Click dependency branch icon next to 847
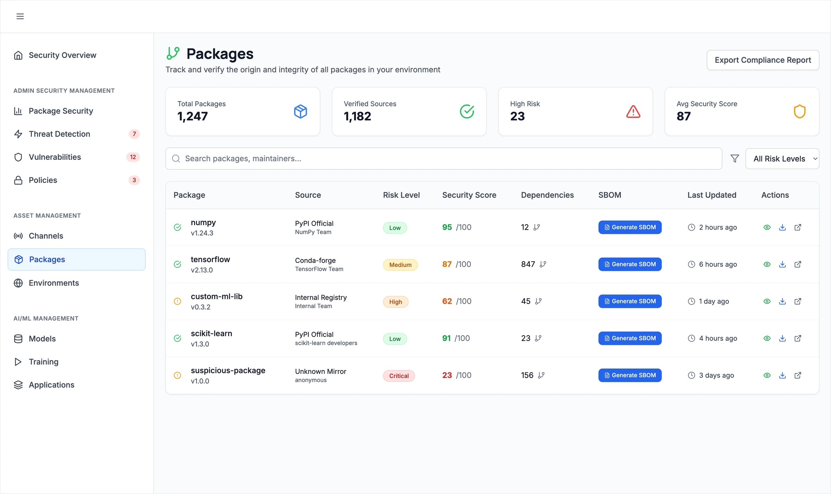831x504 pixels. [x=543, y=264]
